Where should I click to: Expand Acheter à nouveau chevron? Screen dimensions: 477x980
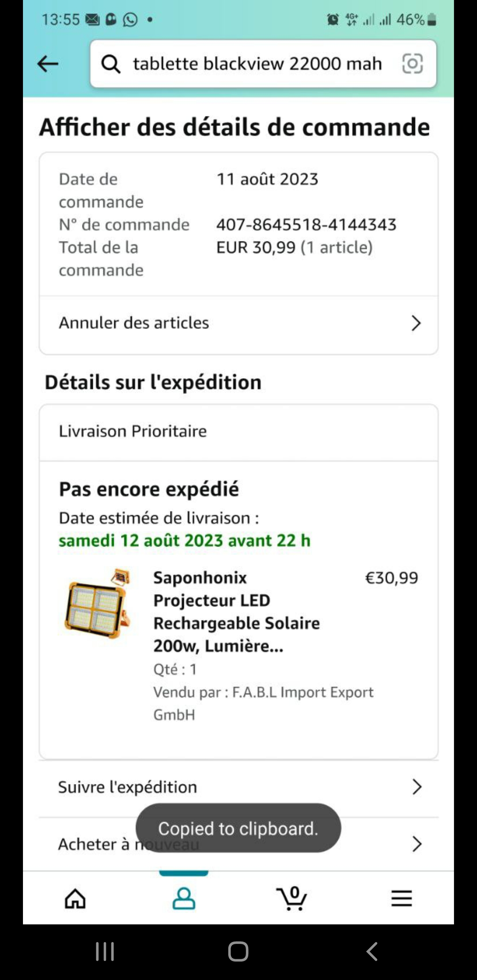[416, 844]
